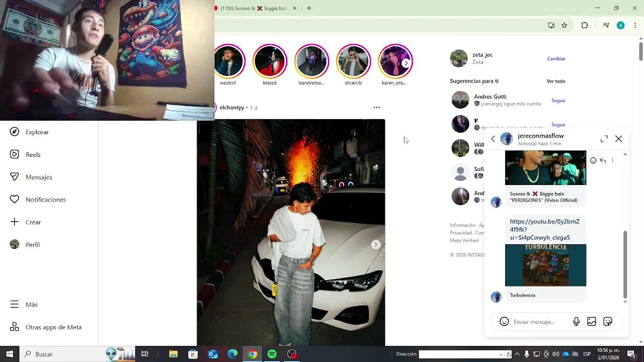The image size is (644, 362).
Task: Click the elchantyy username on the post
Action: pos(232,108)
